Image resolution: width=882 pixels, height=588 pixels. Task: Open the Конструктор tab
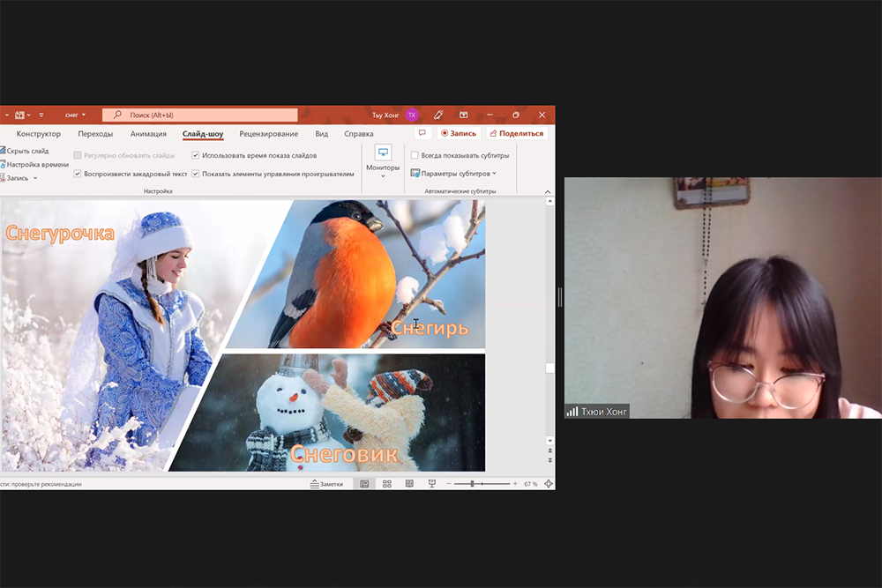pos(38,134)
